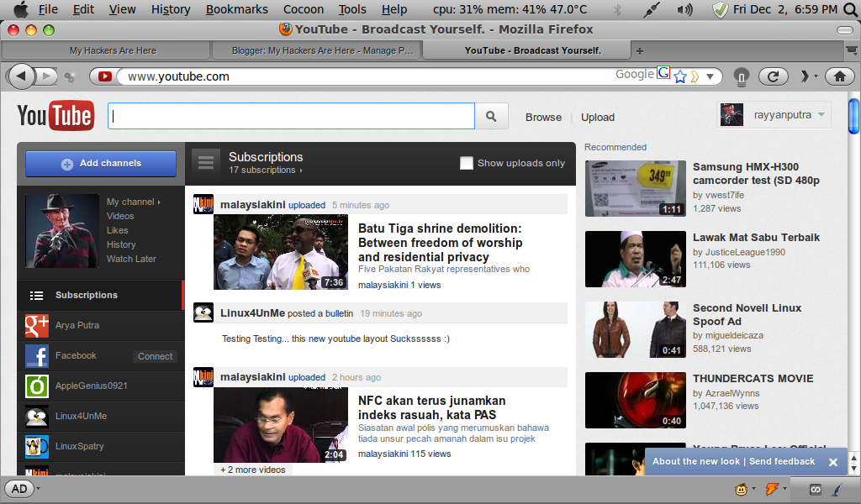Open the subscriptions list menu icon
Screen dimensions: 861x504
coord(206,162)
